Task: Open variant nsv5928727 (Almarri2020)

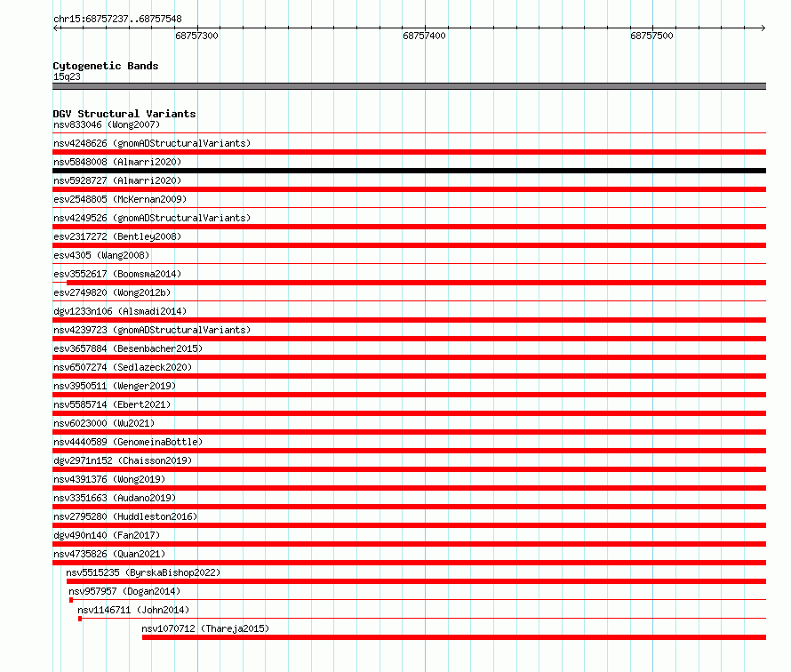Action: (x=117, y=180)
